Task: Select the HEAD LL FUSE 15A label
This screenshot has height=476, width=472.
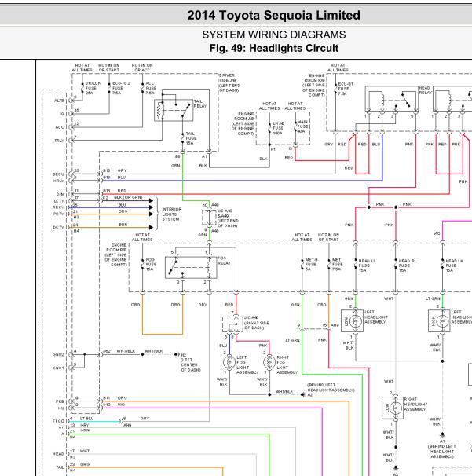Action: (366, 265)
